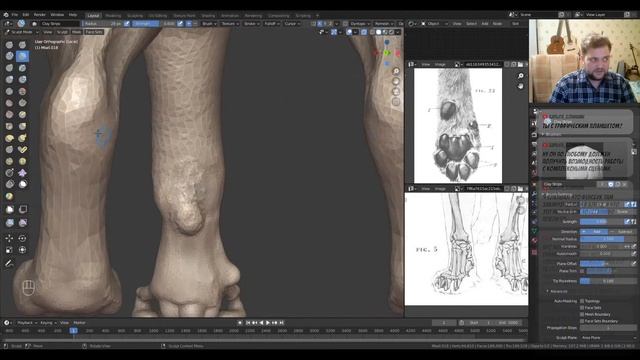Adjust the Strength slider in header

(x=155, y=24)
